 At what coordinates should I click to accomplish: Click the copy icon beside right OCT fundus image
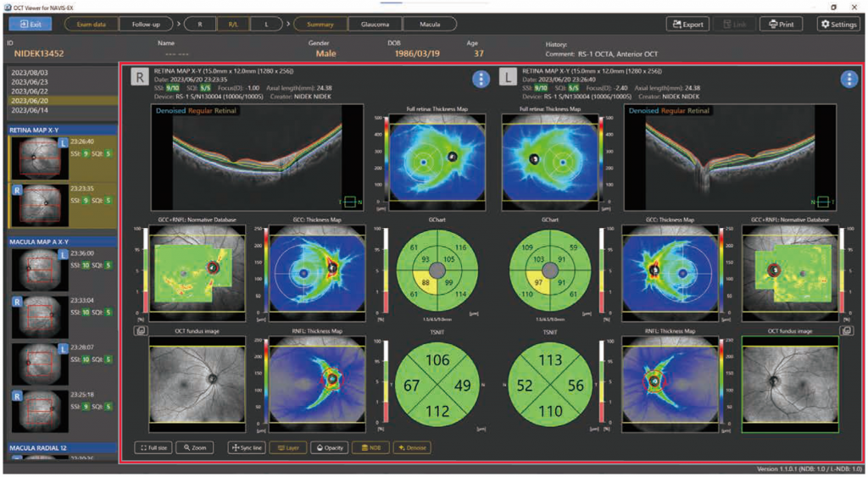[141, 330]
